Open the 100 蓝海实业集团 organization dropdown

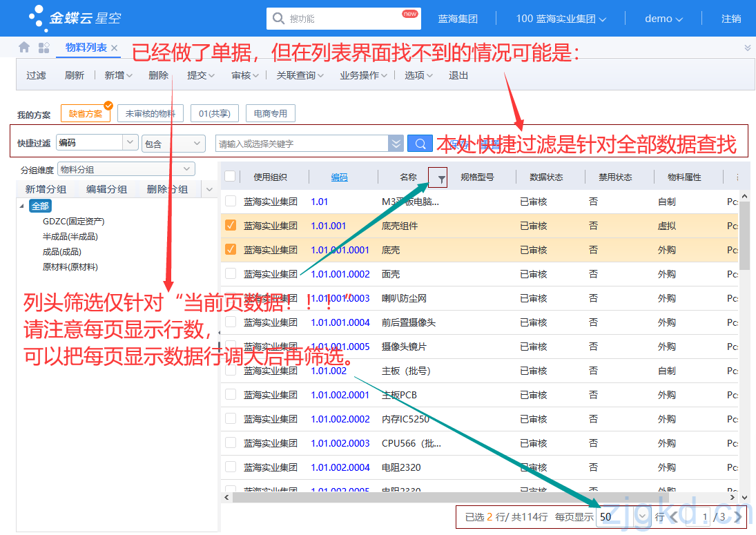[561, 19]
